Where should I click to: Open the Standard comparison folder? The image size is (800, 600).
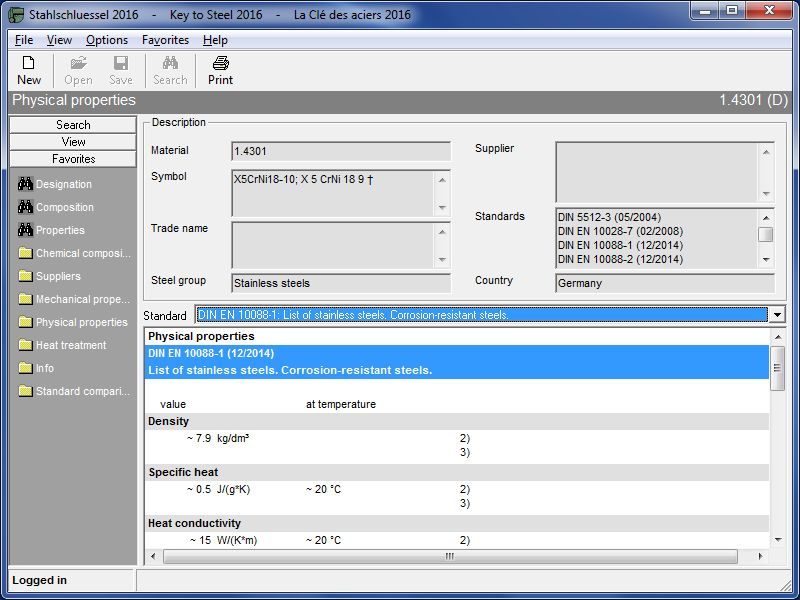[x=83, y=391]
